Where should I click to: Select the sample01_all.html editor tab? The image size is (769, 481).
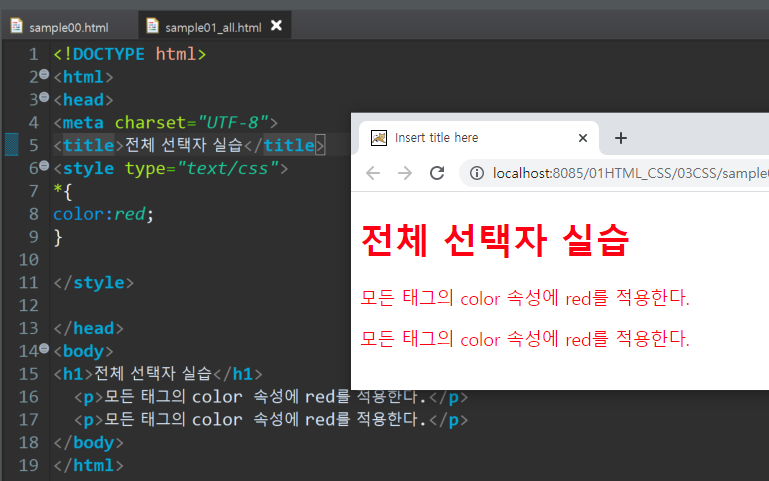click(x=213, y=27)
